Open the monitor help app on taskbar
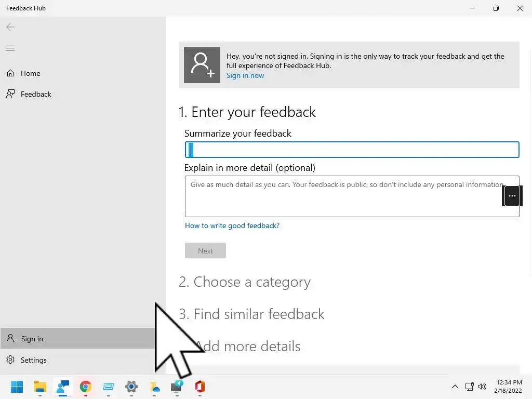The image size is (532, 399). point(177,387)
